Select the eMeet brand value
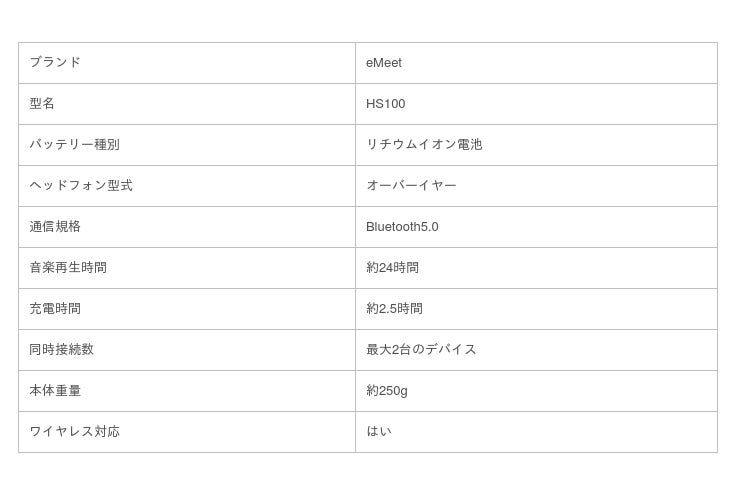 coord(384,63)
